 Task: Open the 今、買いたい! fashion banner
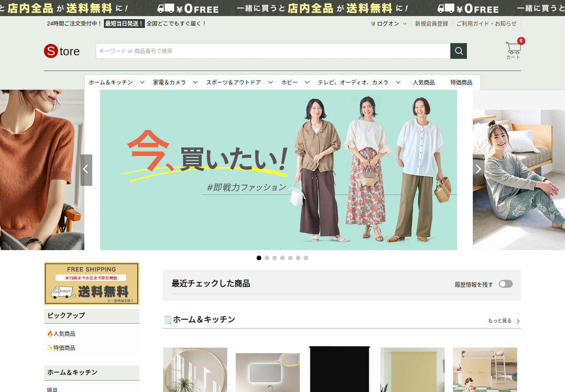pos(279,170)
